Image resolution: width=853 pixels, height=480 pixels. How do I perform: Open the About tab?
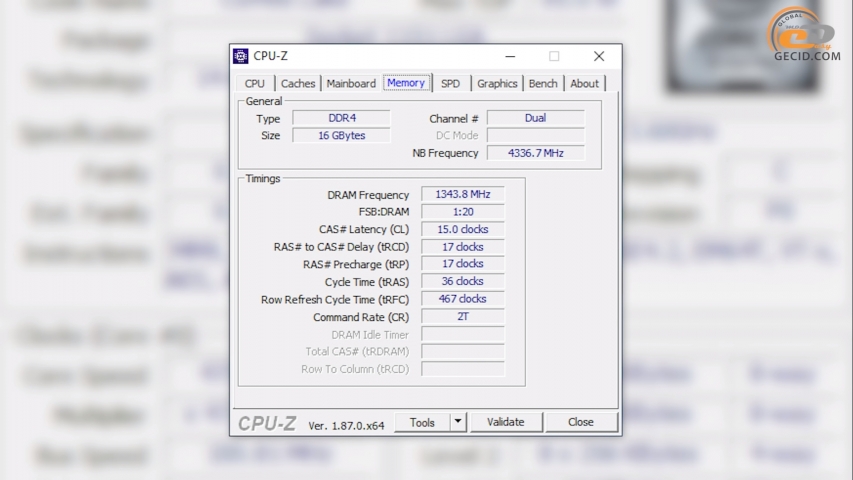[x=584, y=83]
